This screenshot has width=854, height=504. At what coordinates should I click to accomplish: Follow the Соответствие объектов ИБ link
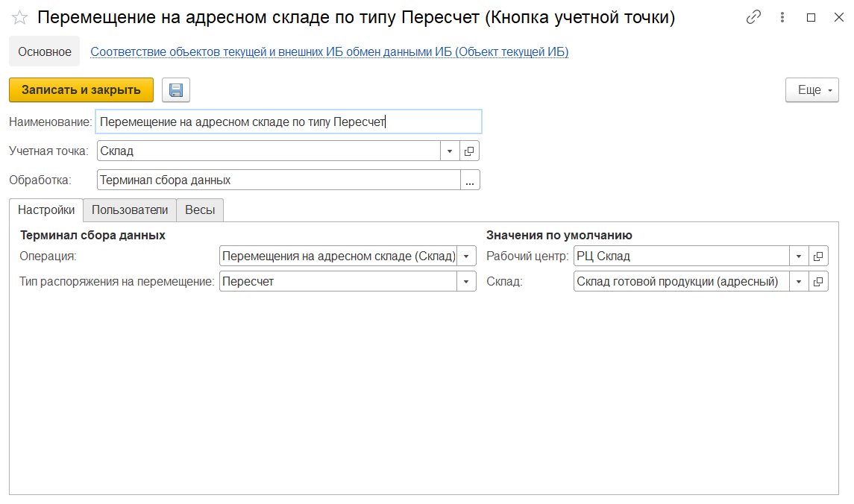[x=329, y=52]
